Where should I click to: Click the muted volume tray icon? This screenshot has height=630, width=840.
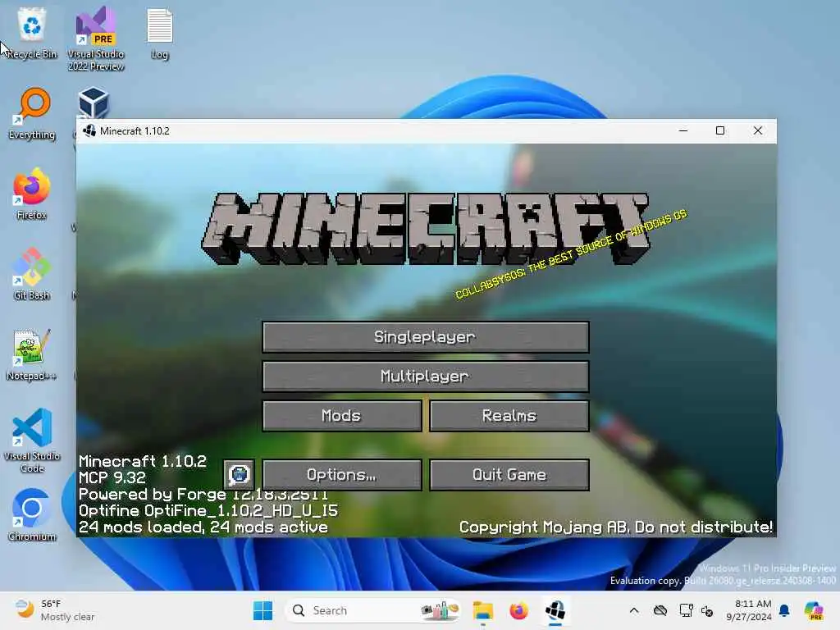click(707, 610)
